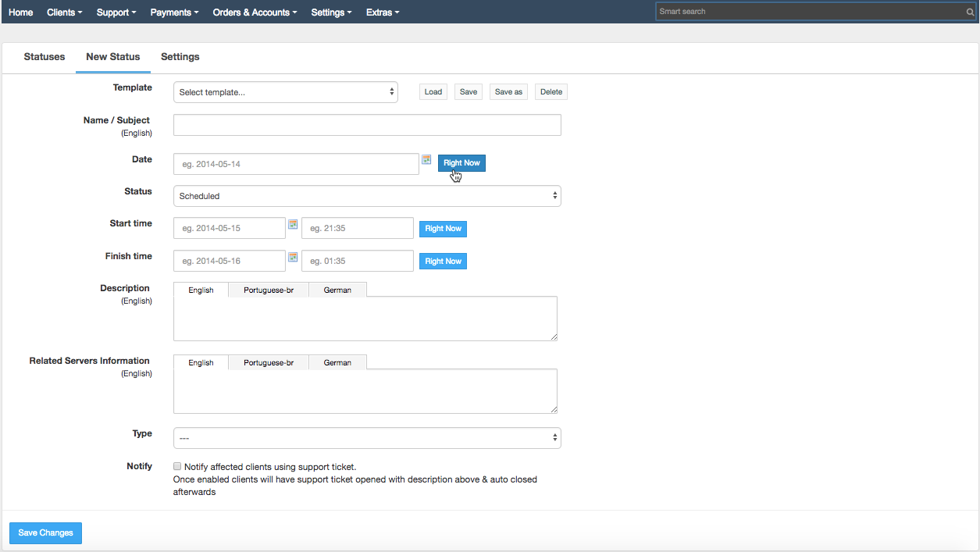Screen dimensions: 980x552
Task: Open the Date calendar picker icon
Action: [426, 159]
